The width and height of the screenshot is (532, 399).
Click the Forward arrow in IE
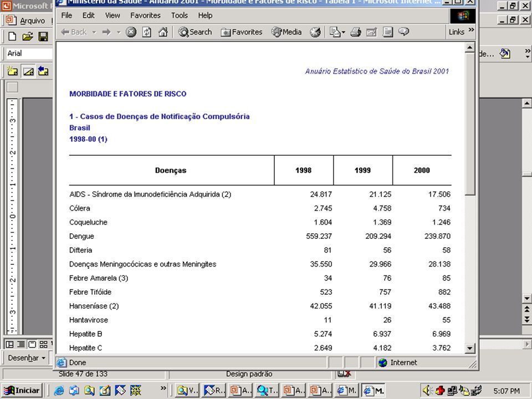click(x=106, y=32)
